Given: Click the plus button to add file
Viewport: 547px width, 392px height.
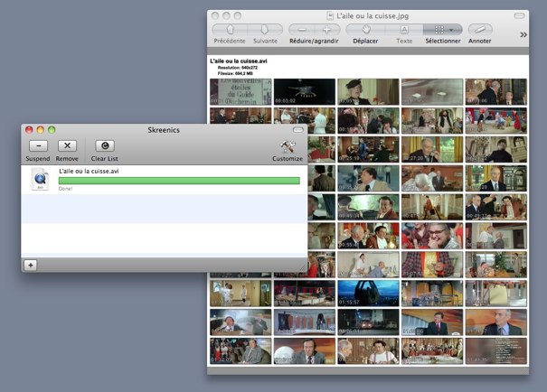Looking at the screenshot, I should pyautogui.click(x=31, y=266).
